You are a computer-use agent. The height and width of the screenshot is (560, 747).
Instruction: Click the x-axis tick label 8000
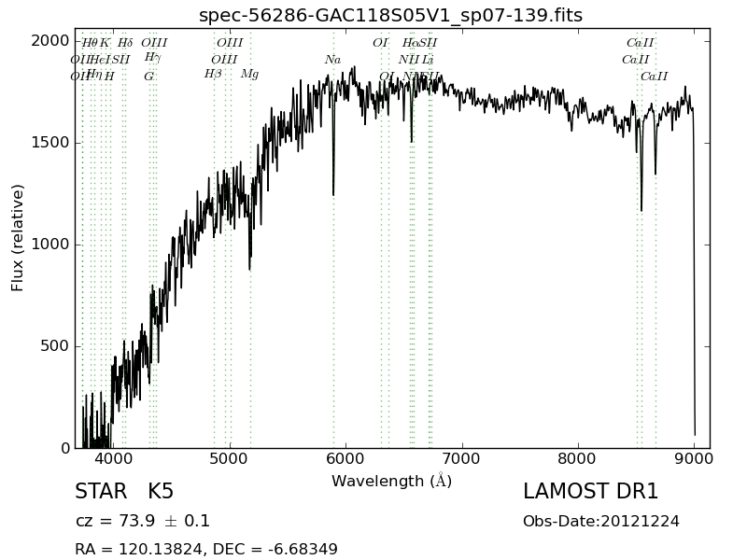578,459
